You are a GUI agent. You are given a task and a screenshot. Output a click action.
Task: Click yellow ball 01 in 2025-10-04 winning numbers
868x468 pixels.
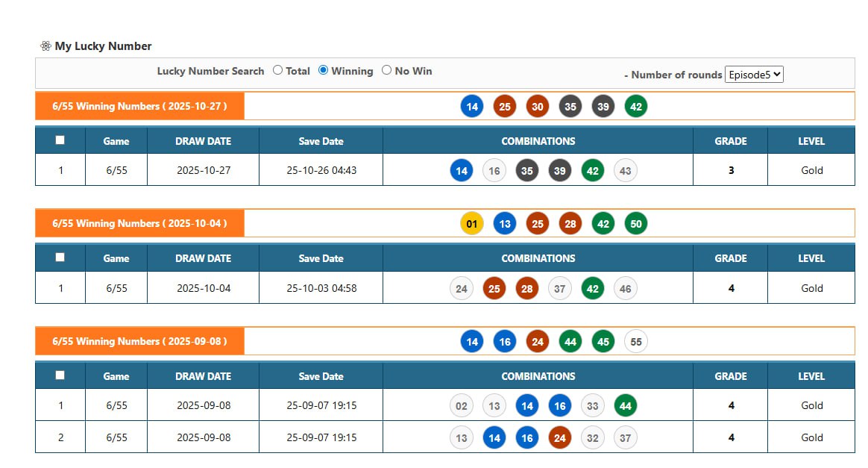472,224
